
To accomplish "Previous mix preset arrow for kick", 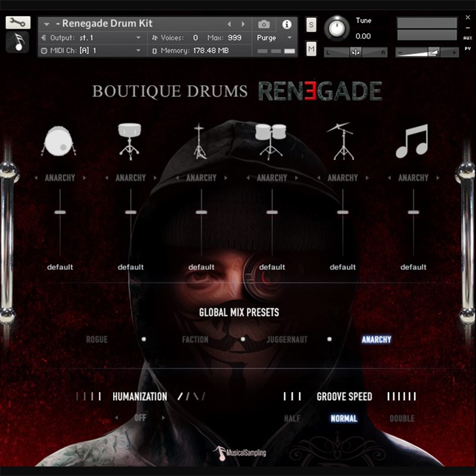I will coord(36,177).
